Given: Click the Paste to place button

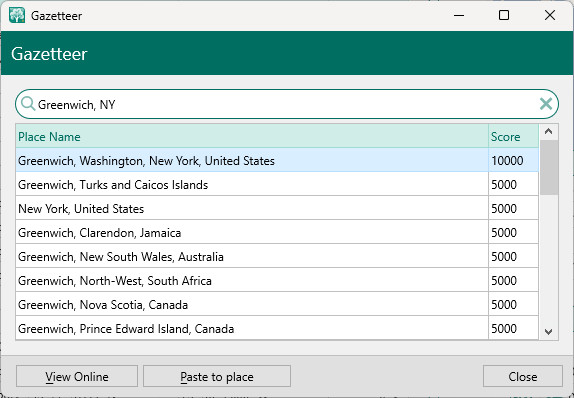Looking at the screenshot, I should (217, 376).
